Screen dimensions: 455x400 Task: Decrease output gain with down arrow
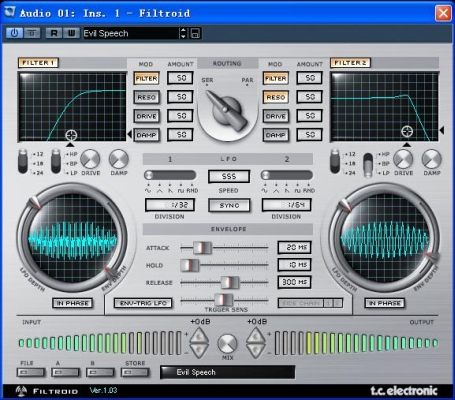(x=256, y=351)
